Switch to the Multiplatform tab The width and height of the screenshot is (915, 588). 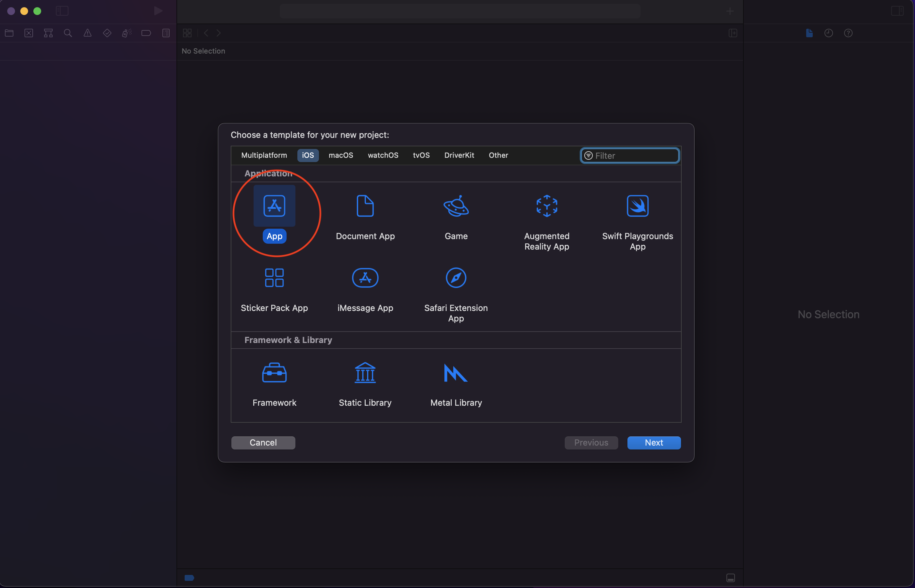coord(264,155)
